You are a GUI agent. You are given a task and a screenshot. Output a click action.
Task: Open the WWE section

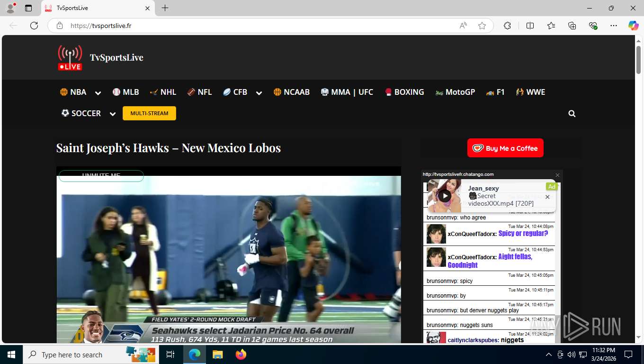click(531, 92)
